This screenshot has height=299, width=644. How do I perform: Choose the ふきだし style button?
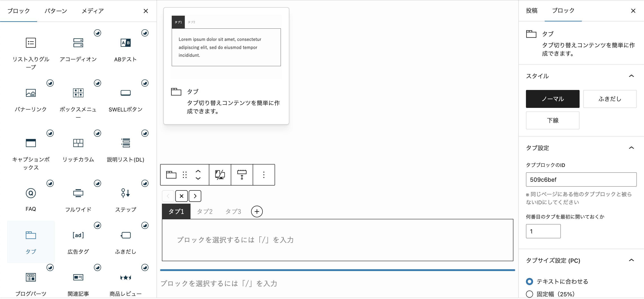coord(610,99)
